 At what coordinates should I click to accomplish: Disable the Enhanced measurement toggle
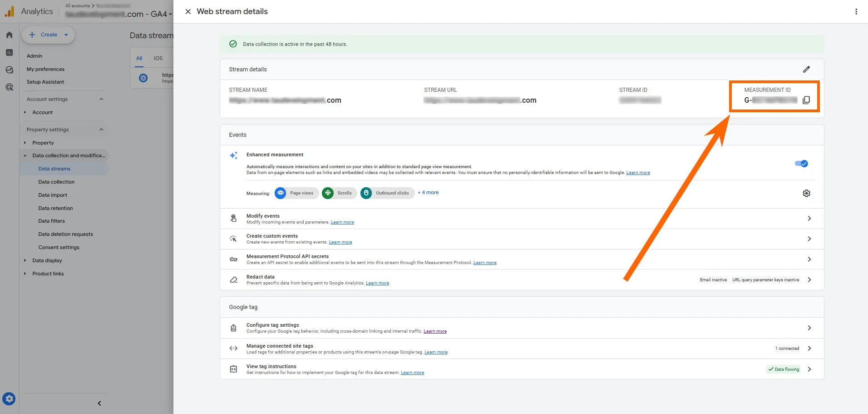[x=801, y=164]
